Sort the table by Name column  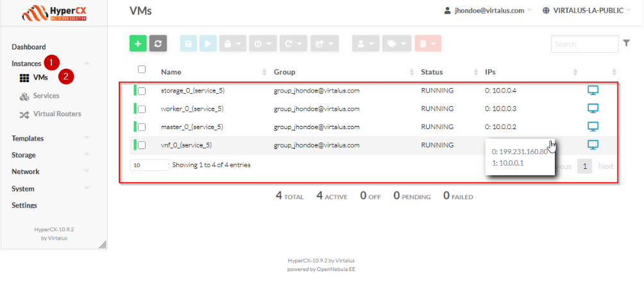pyautogui.click(x=171, y=72)
